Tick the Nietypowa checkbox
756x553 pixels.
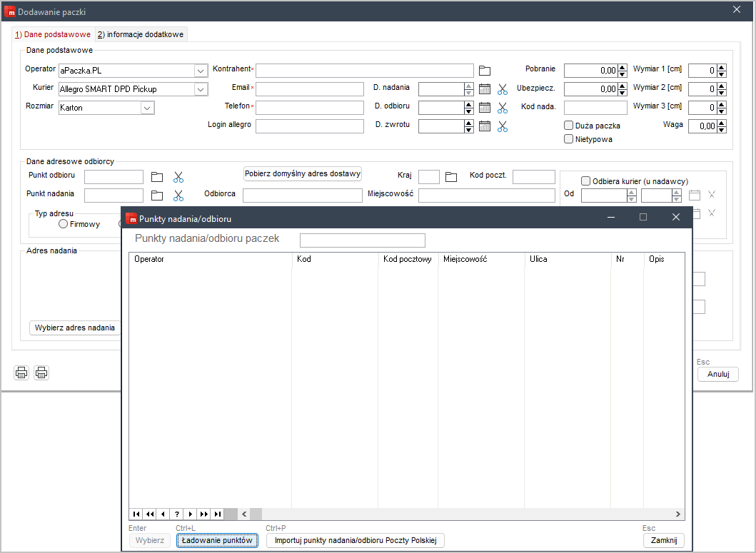569,139
